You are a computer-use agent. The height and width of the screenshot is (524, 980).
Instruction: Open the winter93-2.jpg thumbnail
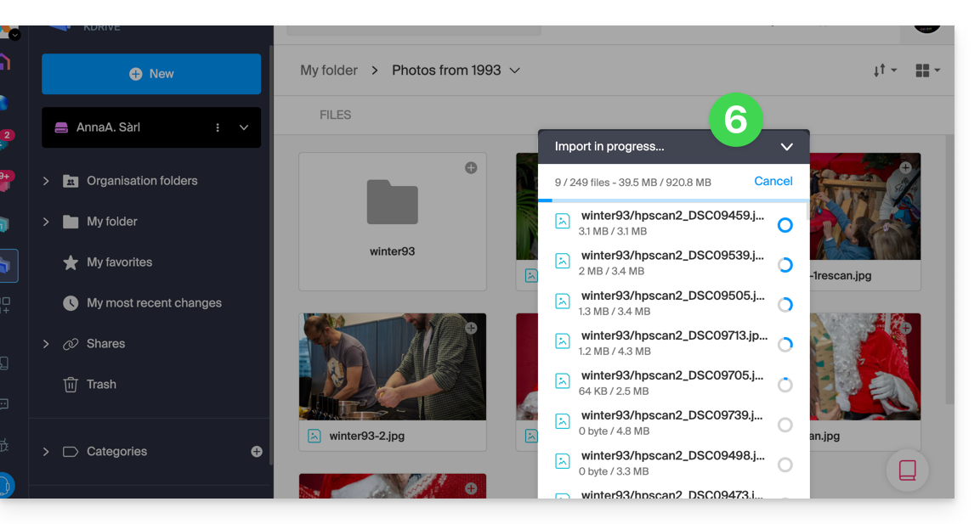tap(392, 367)
